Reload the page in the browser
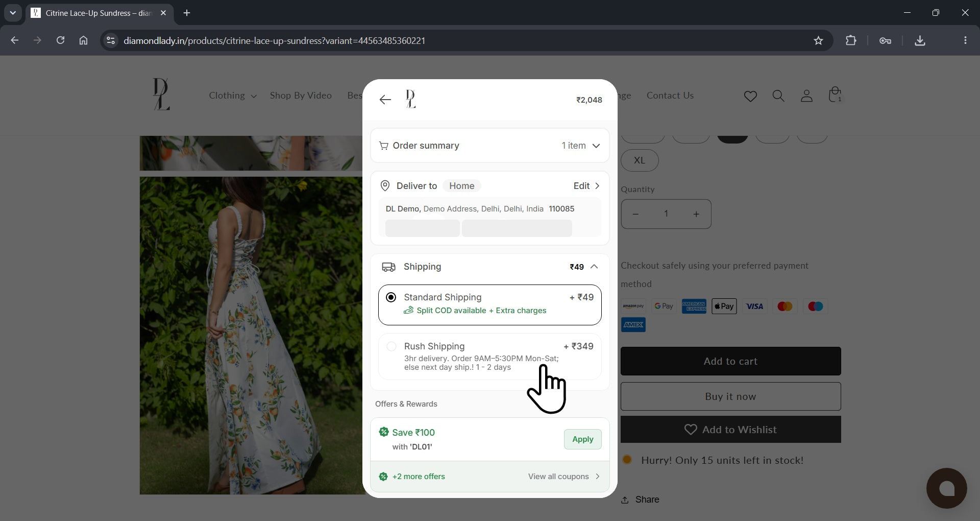 click(60, 40)
